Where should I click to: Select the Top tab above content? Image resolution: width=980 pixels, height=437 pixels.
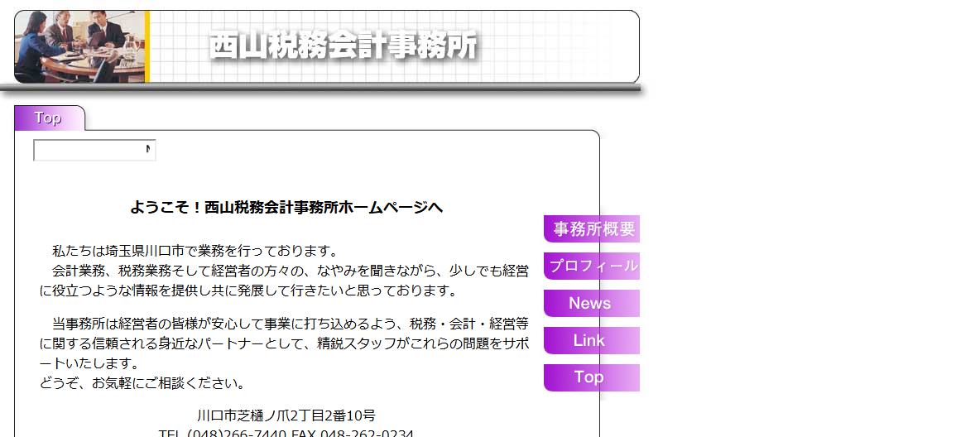(x=50, y=118)
